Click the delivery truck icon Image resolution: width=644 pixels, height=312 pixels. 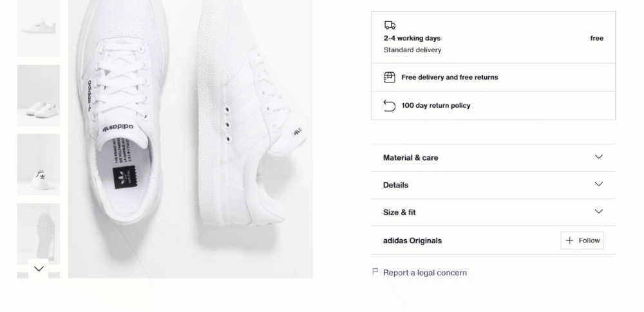click(x=390, y=25)
